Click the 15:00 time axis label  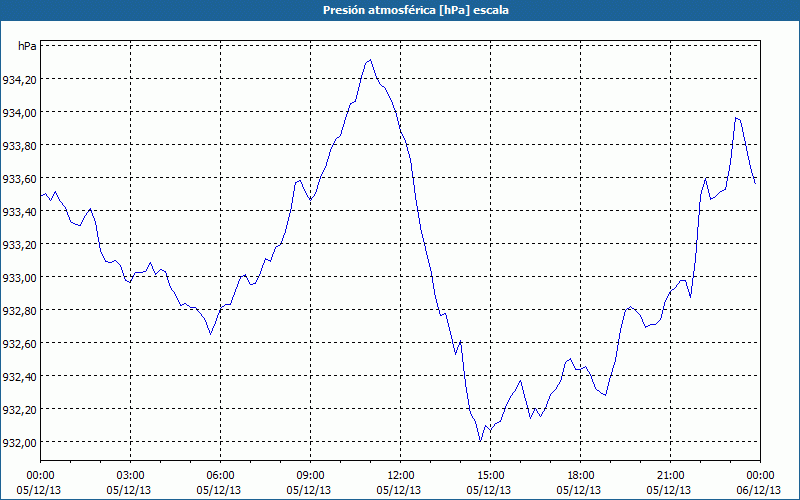click(x=490, y=476)
